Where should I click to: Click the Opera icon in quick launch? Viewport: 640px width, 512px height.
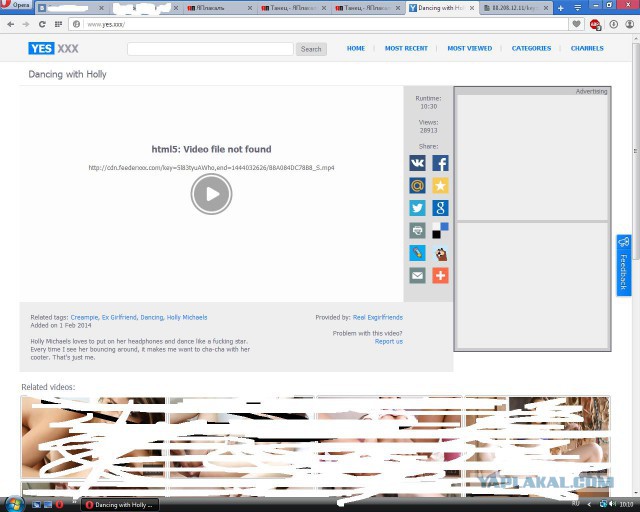pyautogui.click(x=60, y=505)
